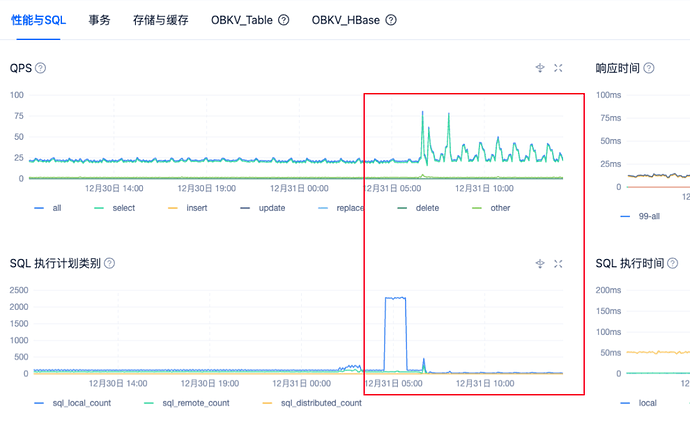Hide the 'insert' series in QPS legend
The height and width of the screenshot is (448, 690).
click(x=186, y=208)
